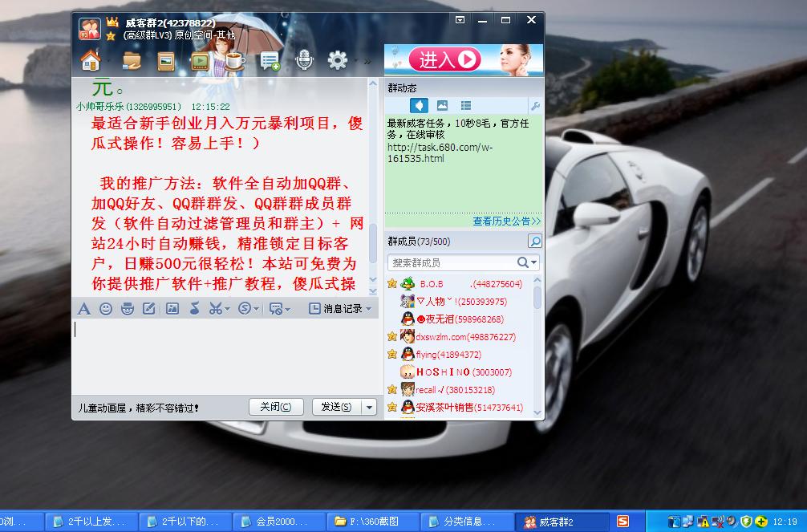Expand the send button options arrow
The width and height of the screenshot is (807, 532).
(x=369, y=407)
